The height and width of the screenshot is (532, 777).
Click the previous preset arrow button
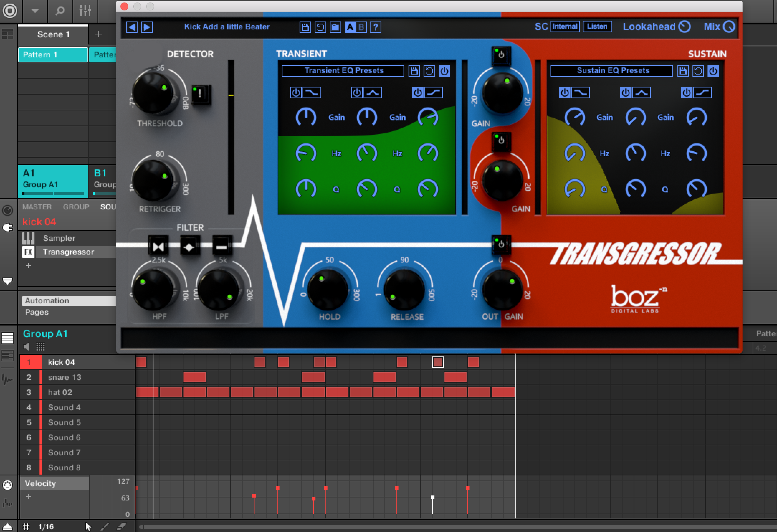pyautogui.click(x=132, y=27)
